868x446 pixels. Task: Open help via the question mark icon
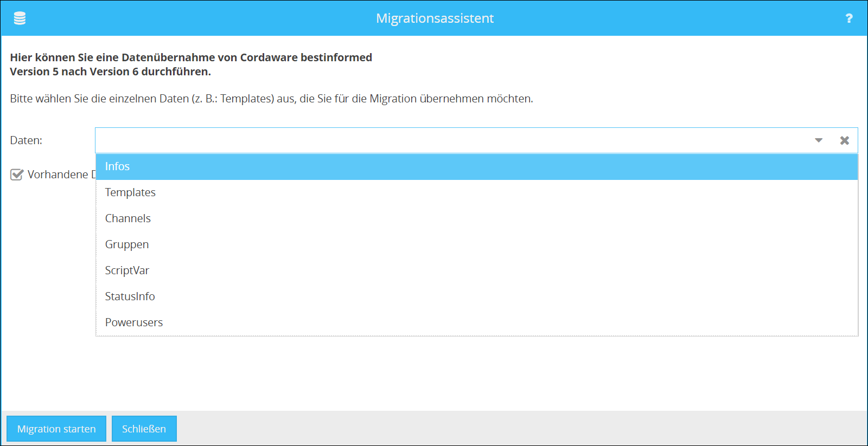pyautogui.click(x=849, y=18)
